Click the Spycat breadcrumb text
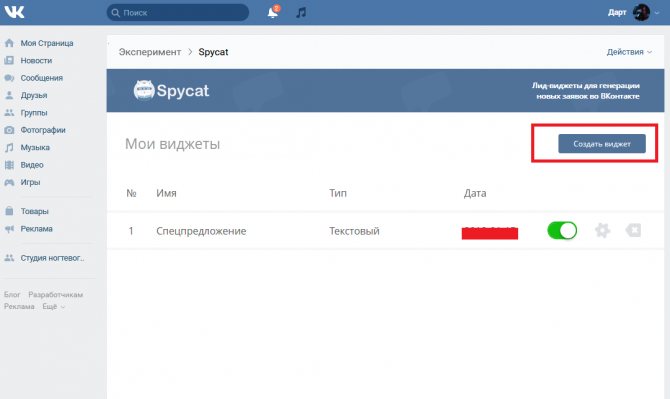 [213, 52]
